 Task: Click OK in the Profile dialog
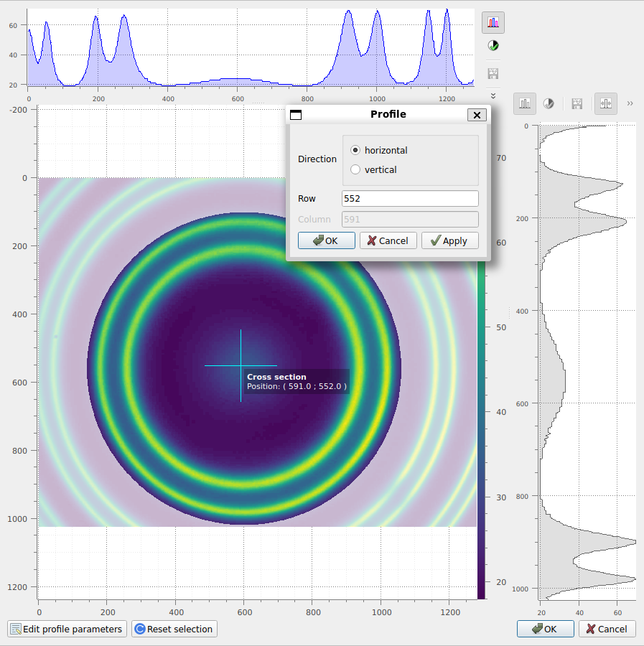click(327, 240)
